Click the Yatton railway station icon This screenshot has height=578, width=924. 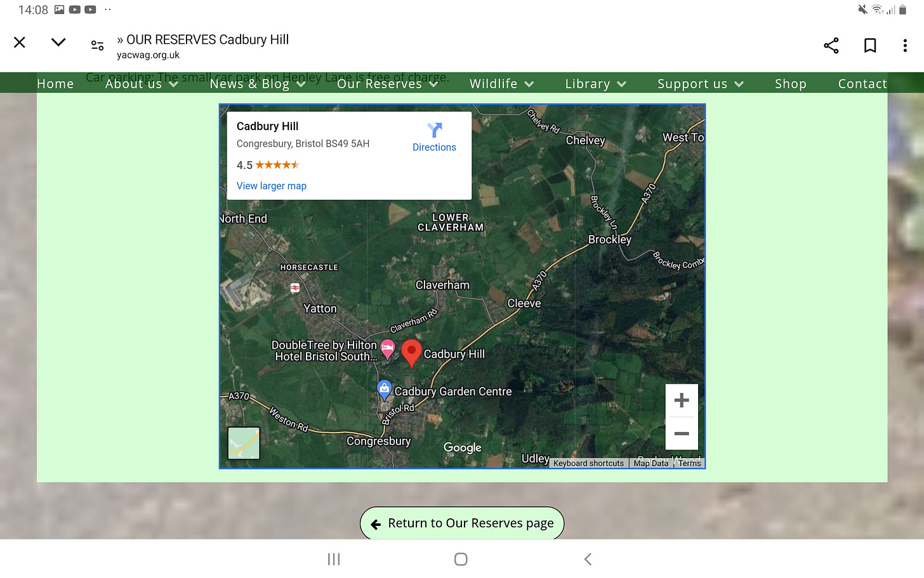295,288
